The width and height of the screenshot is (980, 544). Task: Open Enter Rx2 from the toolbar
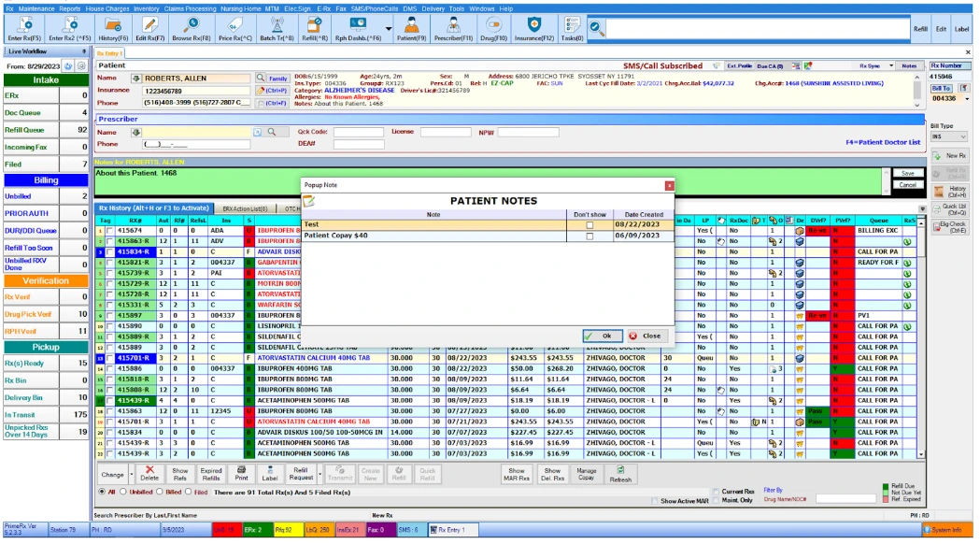pos(69,29)
